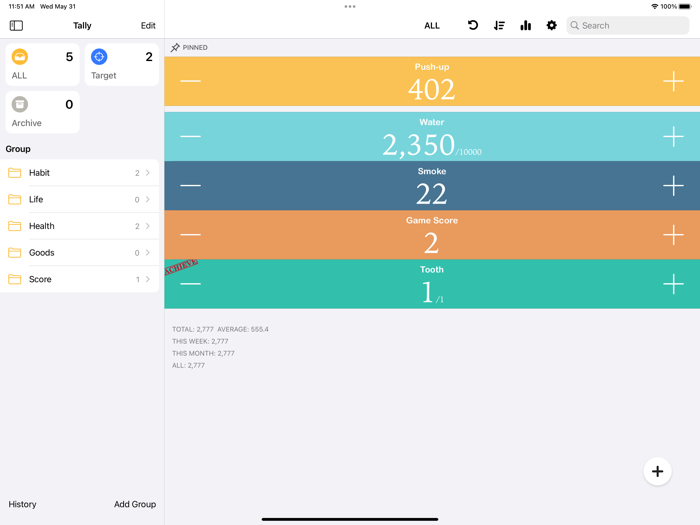
Task: Click the Habit folder icon
Action: 15,173
